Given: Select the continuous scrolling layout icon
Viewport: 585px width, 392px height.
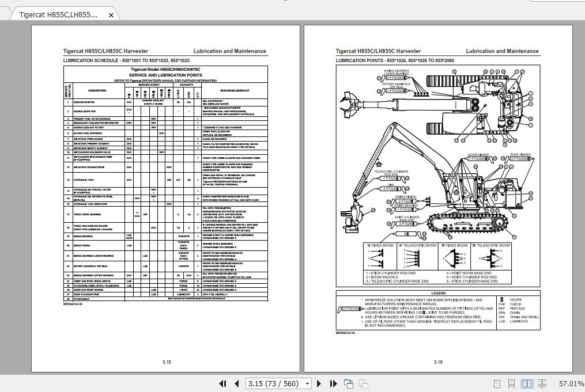Looking at the screenshot, I should click(x=511, y=383).
